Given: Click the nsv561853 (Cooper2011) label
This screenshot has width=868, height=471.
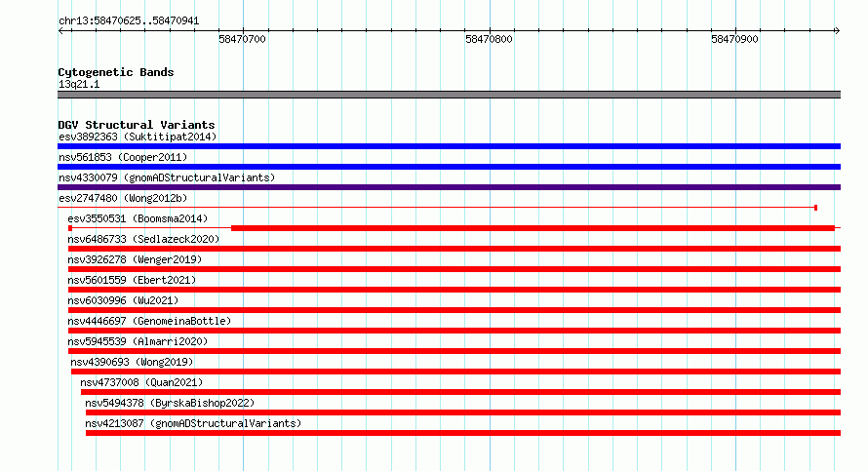Looking at the screenshot, I should [x=123, y=157].
